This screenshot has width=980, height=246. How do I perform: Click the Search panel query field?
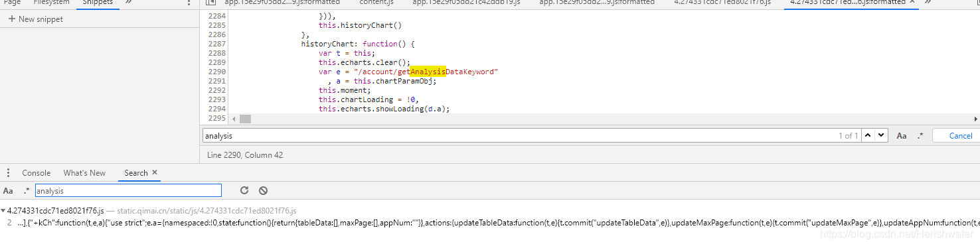128,191
